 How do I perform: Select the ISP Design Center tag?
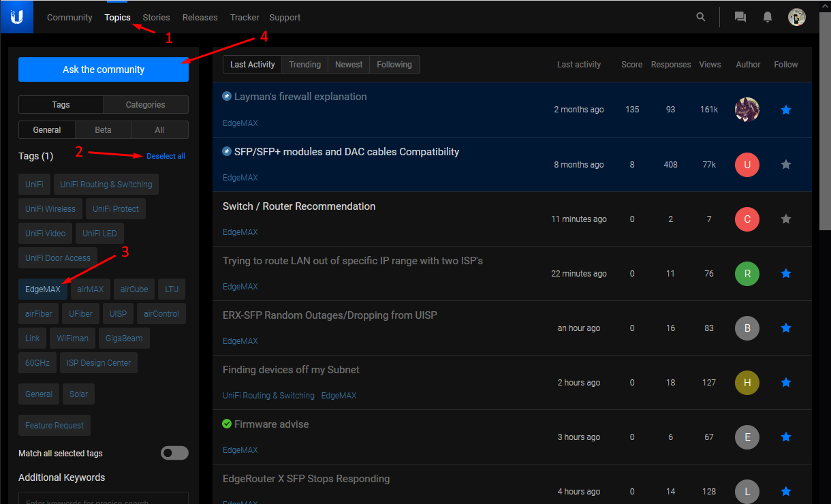pyautogui.click(x=99, y=363)
